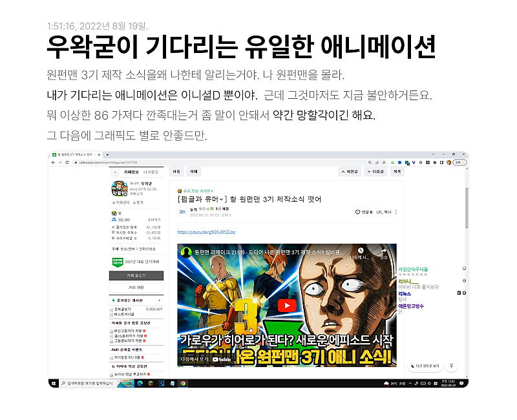Click the Windows taskbar search box
This screenshot has height=420, width=517.
pos(88,383)
